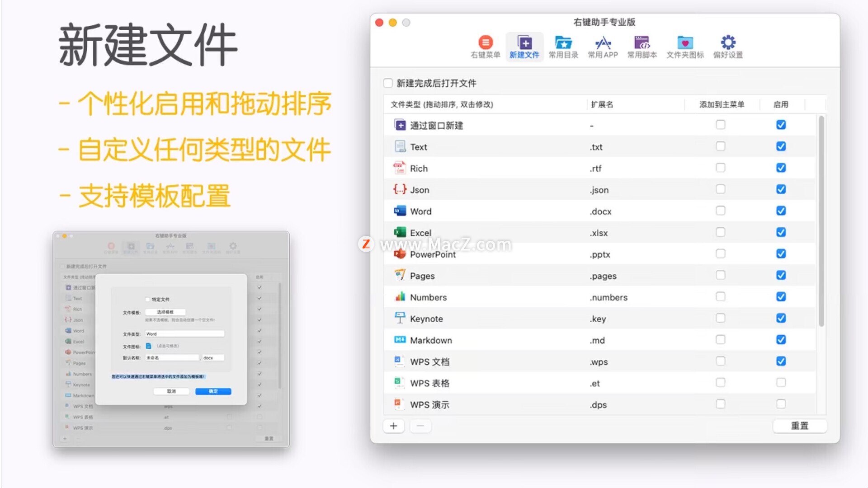Screen dimensions: 868x488
Task: Click the 启用 column header
Action: 781,104
